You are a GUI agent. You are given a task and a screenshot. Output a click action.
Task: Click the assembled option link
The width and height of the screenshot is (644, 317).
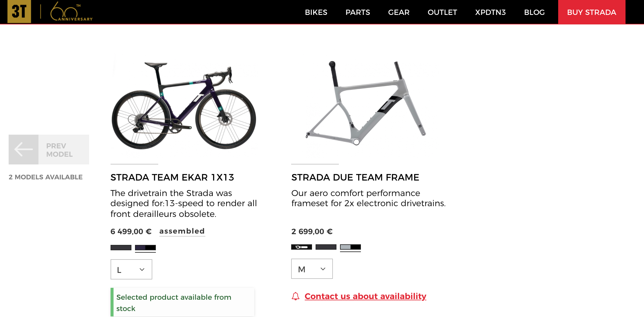(x=182, y=231)
